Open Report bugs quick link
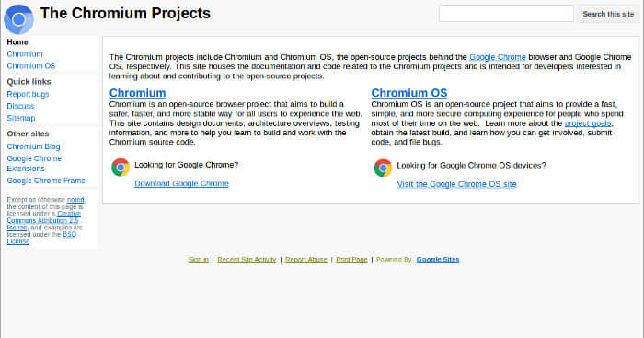 (28, 94)
